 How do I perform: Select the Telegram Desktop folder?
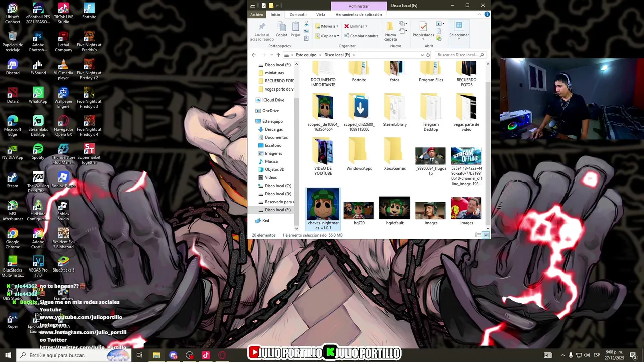(430, 112)
